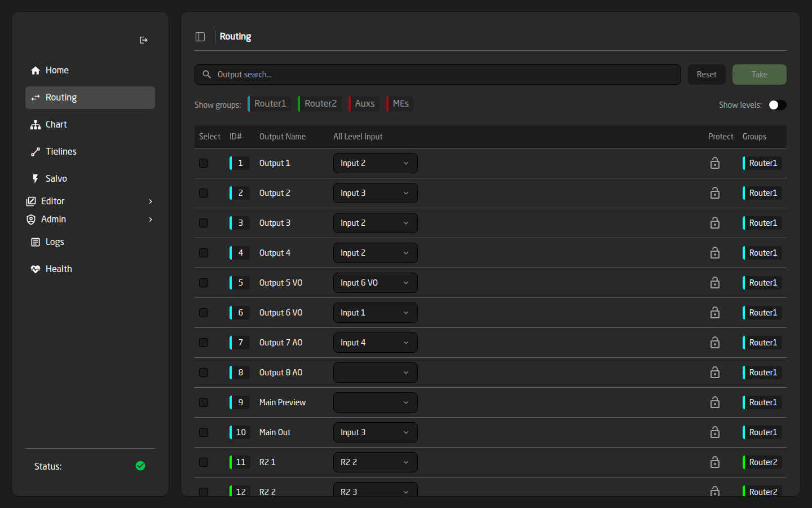Click the protect lock for Main Preview
Viewport: 812px width, 508px height.
click(715, 402)
